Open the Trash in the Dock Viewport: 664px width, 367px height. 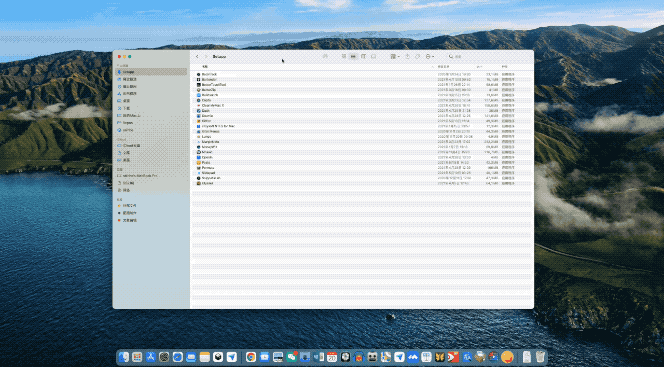click(x=540, y=357)
